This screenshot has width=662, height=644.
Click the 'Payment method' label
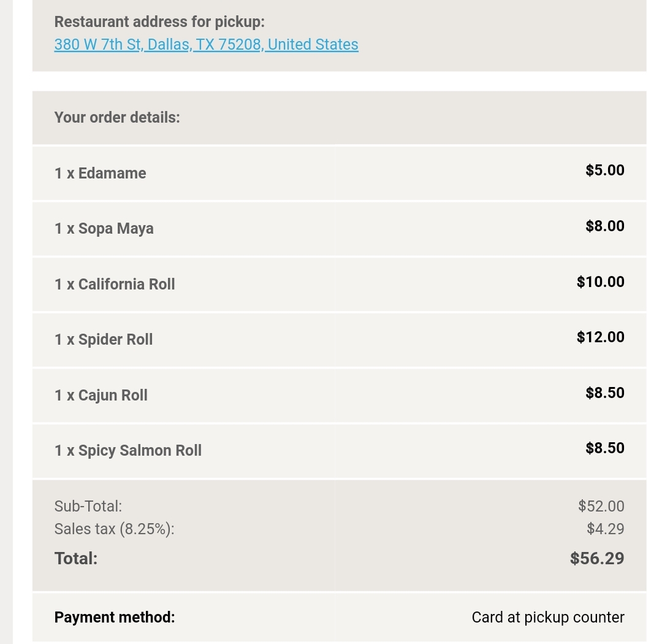click(115, 617)
